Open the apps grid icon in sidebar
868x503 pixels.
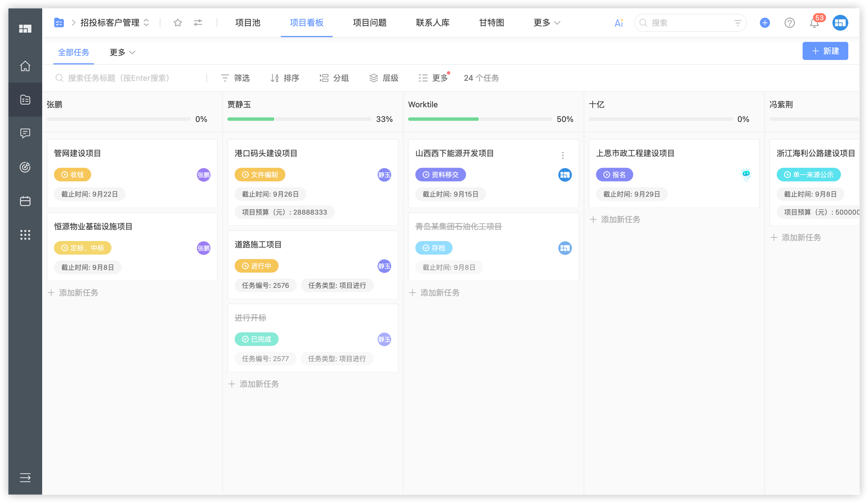point(25,235)
